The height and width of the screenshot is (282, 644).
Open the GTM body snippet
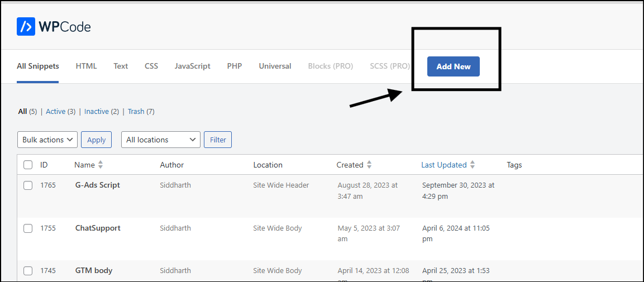(94, 270)
